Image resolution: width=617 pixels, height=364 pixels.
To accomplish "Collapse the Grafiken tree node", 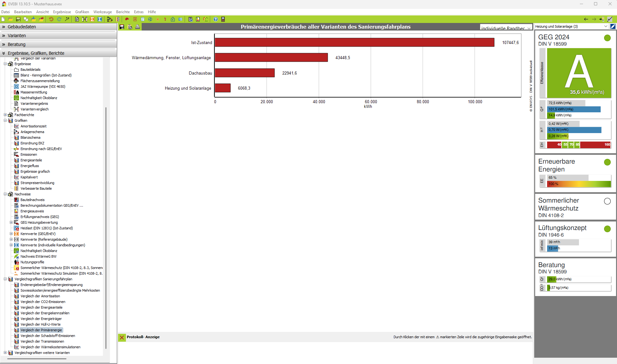I will pyautogui.click(x=5, y=120).
